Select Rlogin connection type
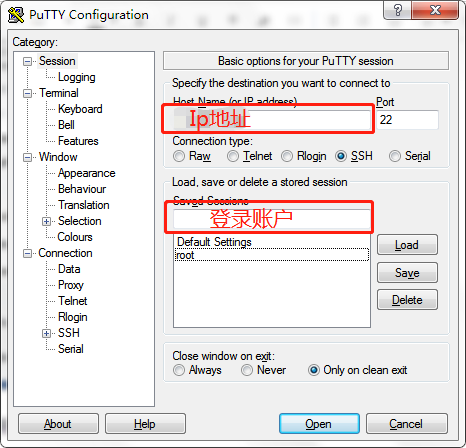This screenshot has height=448, width=466. pyautogui.click(x=304, y=156)
